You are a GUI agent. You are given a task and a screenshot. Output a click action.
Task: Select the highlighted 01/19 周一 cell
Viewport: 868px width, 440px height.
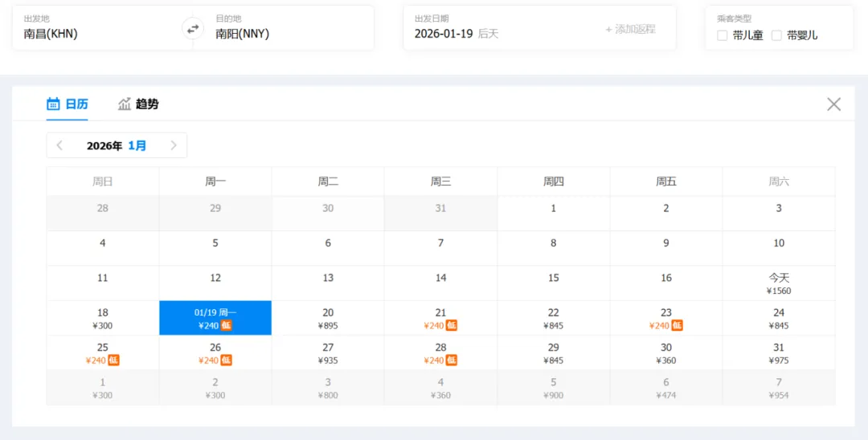coord(215,319)
